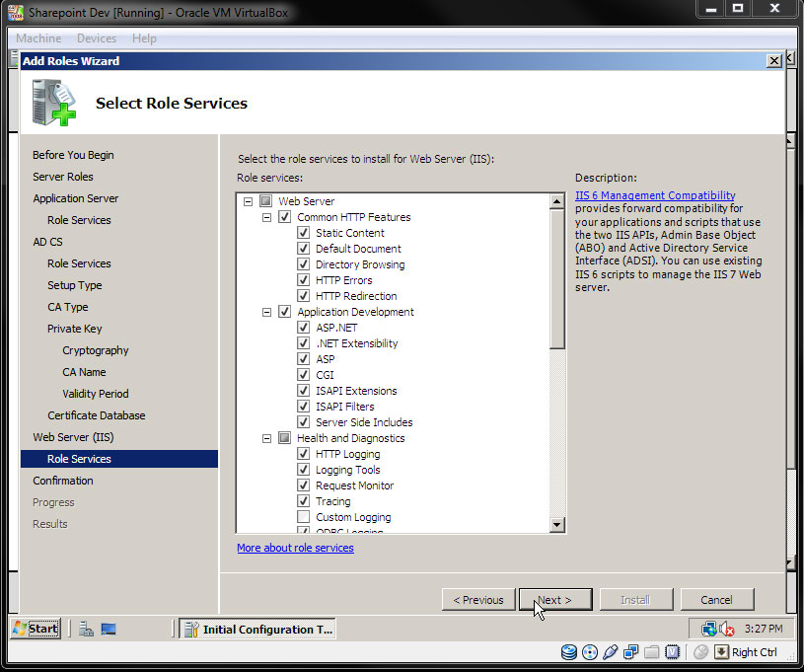Open the IIS 6 Management Compatibility link
The height and width of the screenshot is (672, 804).
tap(655, 195)
